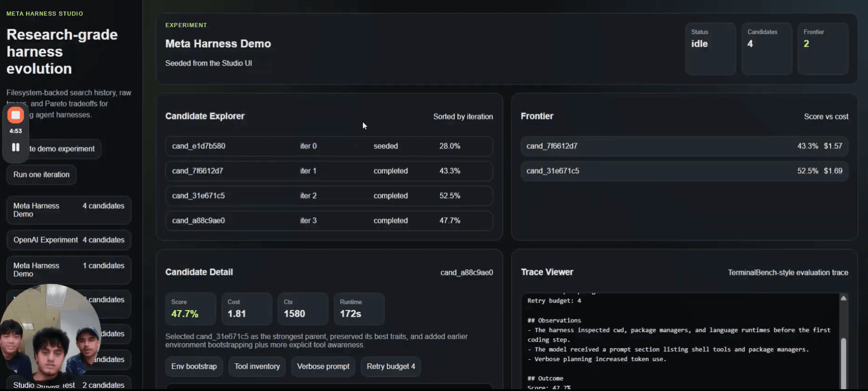Stop the screen recording with the red button

tap(15, 115)
